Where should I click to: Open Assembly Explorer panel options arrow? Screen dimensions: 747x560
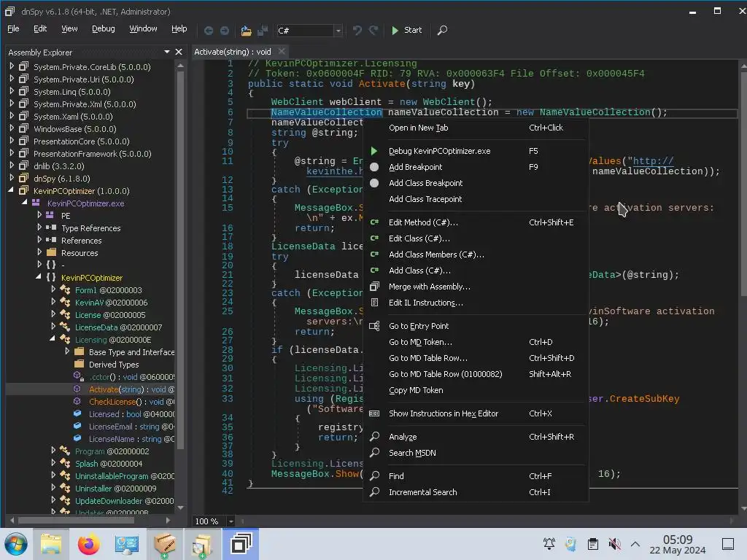[x=167, y=52]
